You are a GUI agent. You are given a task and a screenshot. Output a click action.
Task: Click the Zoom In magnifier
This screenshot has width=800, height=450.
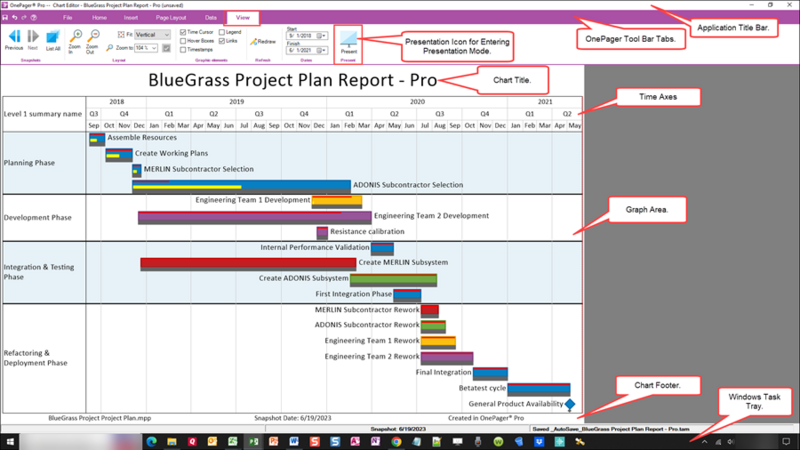coord(75,41)
